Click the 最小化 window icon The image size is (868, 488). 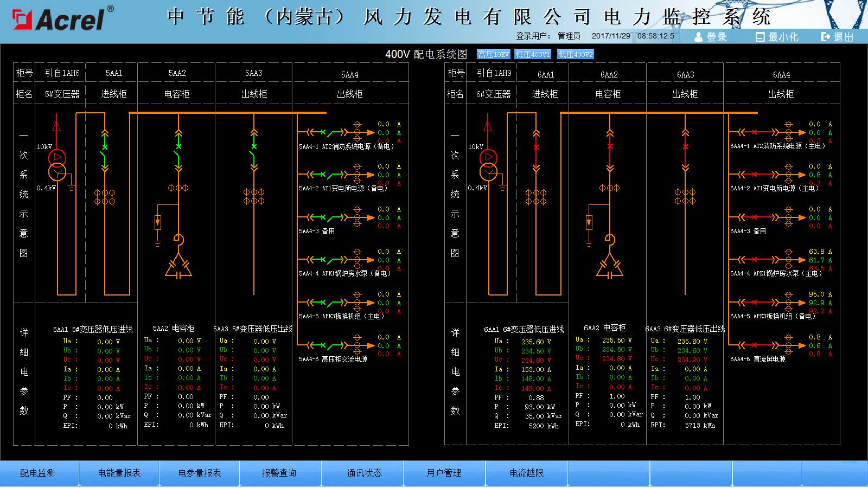pyautogui.click(x=760, y=37)
